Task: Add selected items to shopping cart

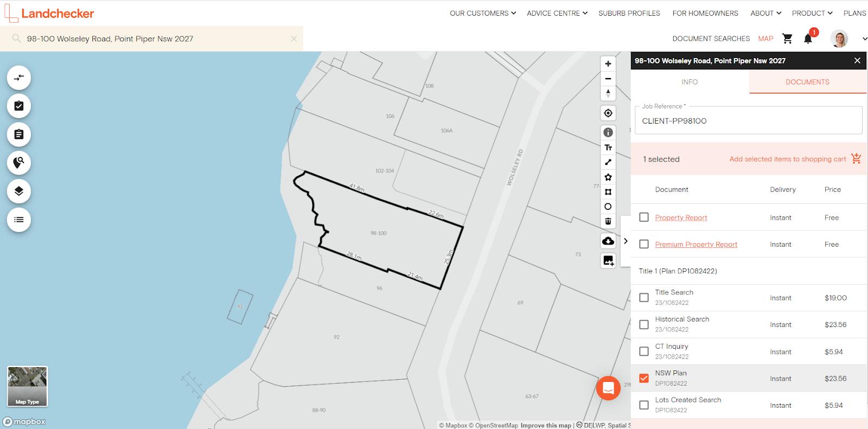Action: [x=788, y=159]
